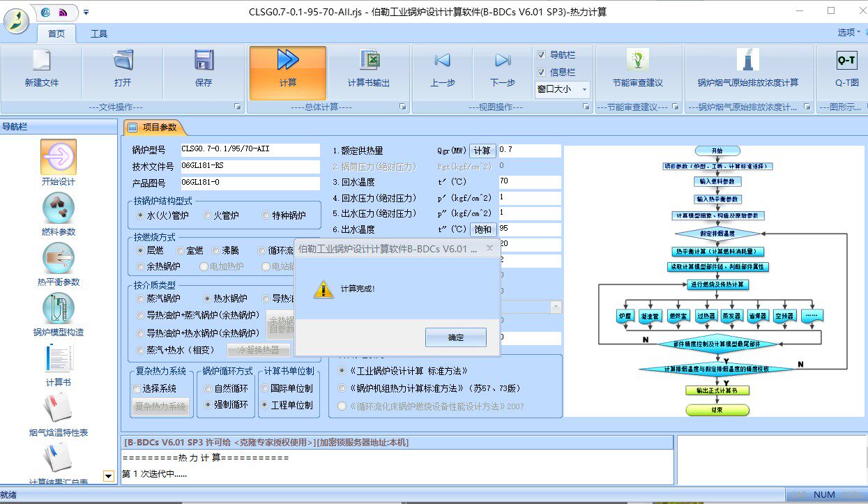Select 《锅炉机组热力计算标准方法》 radio

click(x=342, y=388)
